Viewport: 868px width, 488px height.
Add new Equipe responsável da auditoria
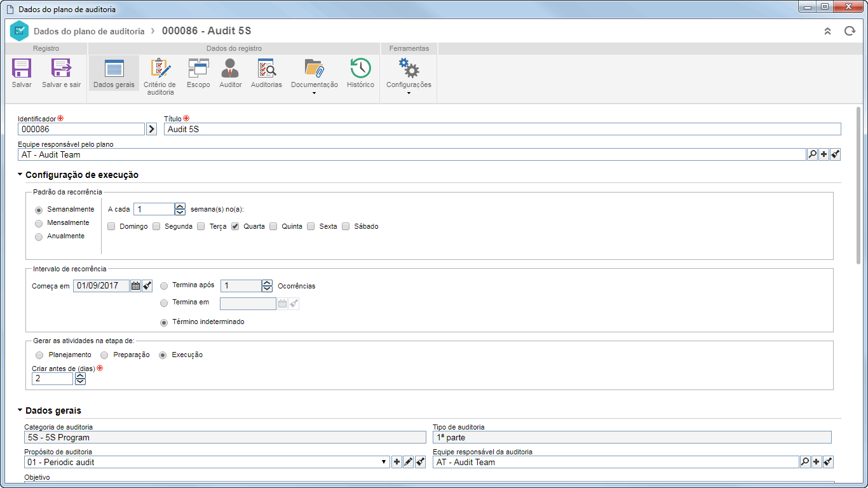816,462
